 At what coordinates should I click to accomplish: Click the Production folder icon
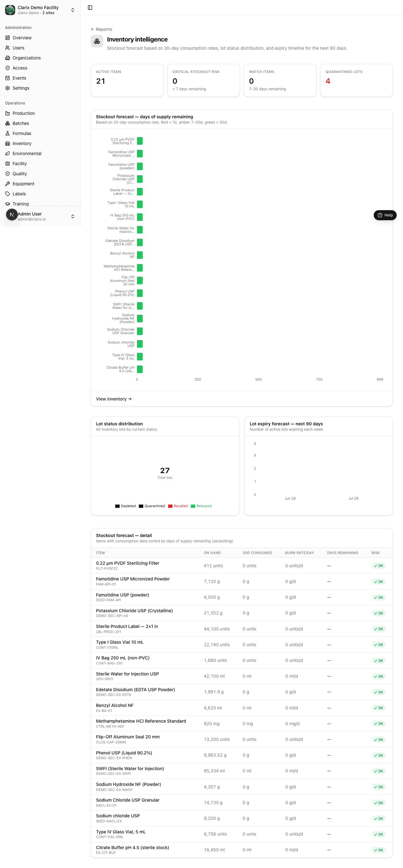pos(8,113)
